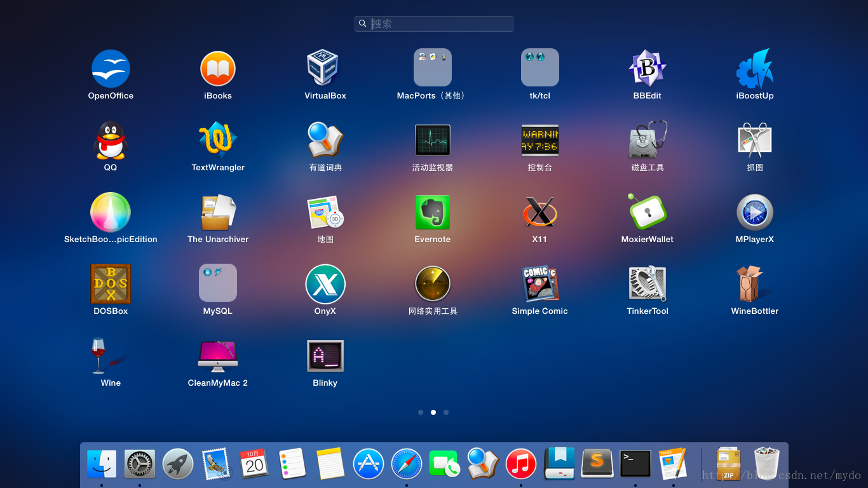Screen dimensions: 868x488
Task: Open iBooks from Launchpad
Action: pos(218,69)
